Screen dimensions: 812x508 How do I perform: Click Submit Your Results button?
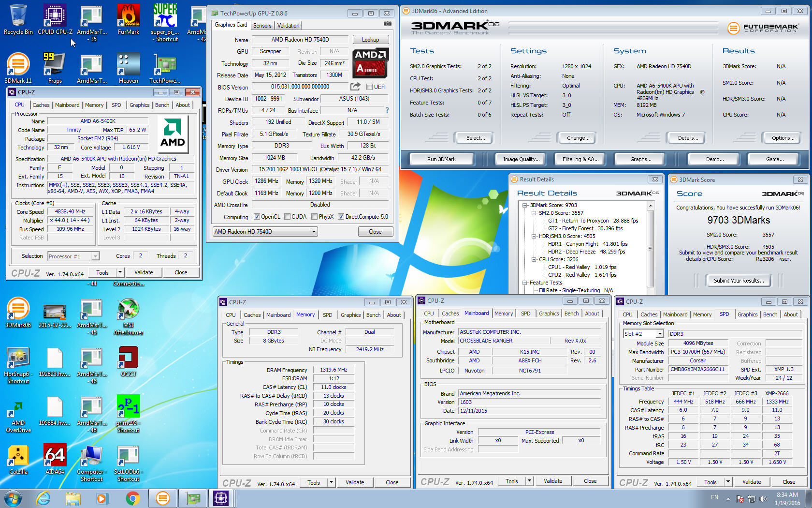tap(739, 281)
